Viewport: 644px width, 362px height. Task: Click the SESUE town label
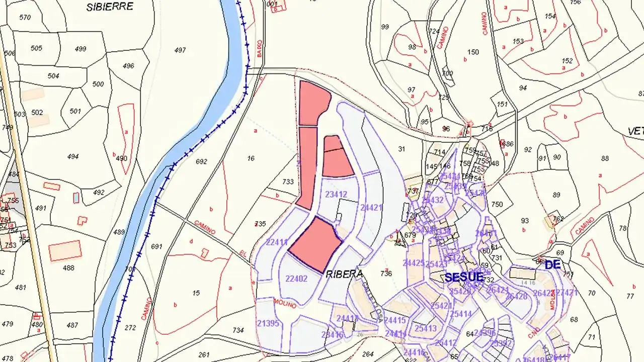464,277
